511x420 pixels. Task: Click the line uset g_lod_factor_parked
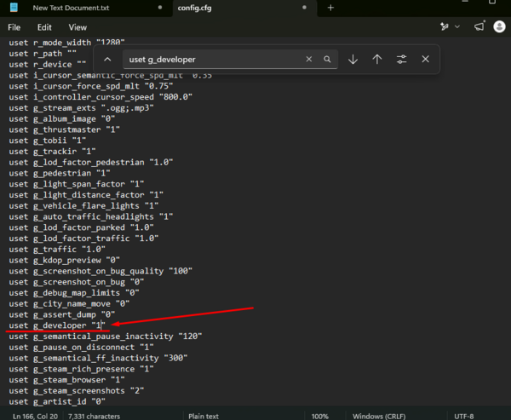point(81,227)
